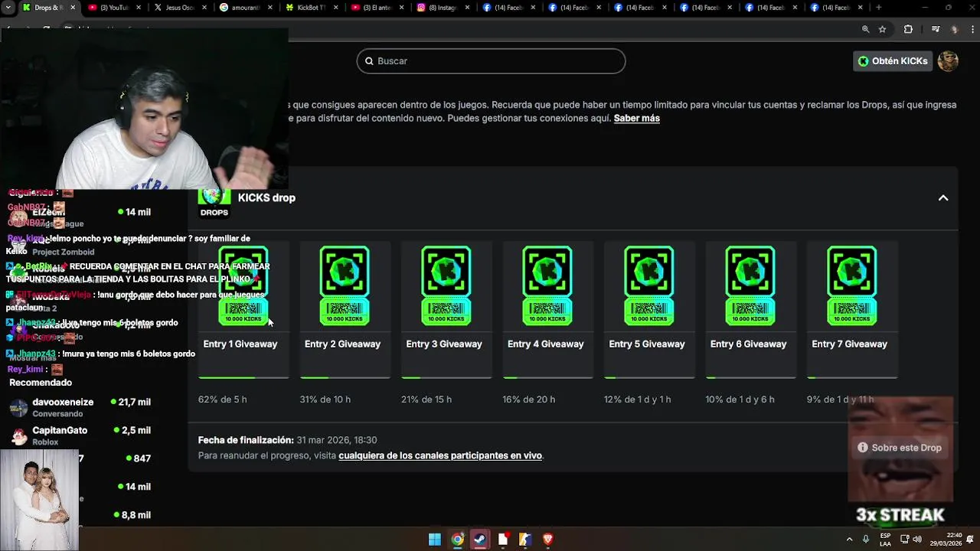Image resolution: width=980 pixels, height=551 pixels.
Task: Click the '31% de 10 h' progress text
Action: click(x=325, y=399)
